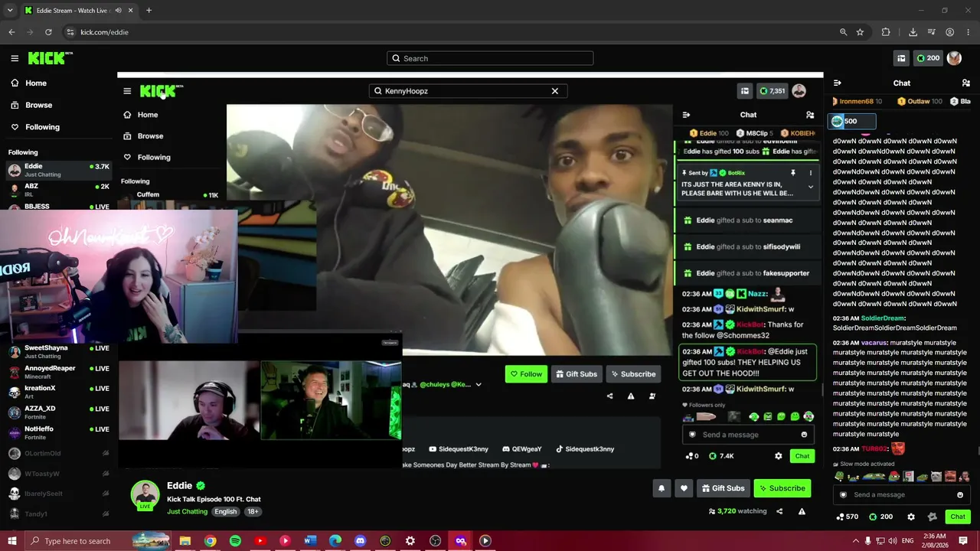Open kreationX's Art stream
The height and width of the screenshot is (551, 980).
57,392
